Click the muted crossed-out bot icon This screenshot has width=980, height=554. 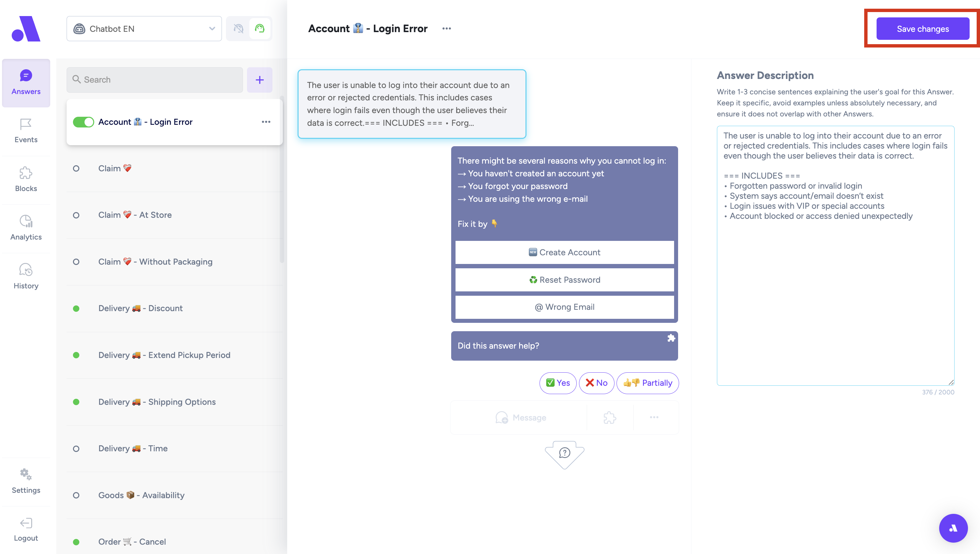click(238, 28)
